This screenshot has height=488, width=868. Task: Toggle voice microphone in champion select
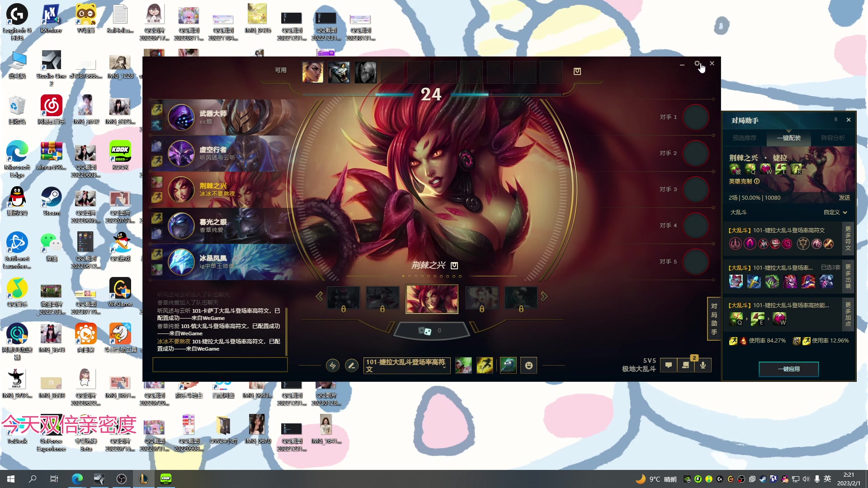[703, 365]
